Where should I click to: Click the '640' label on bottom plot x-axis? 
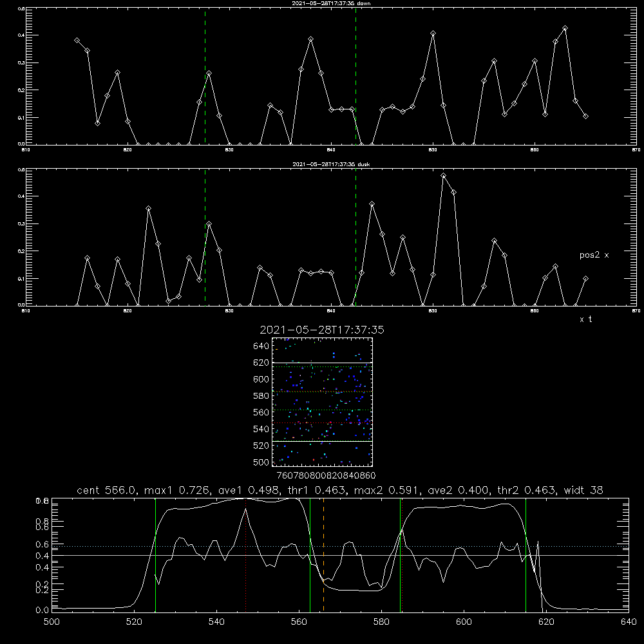pos(629,622)
